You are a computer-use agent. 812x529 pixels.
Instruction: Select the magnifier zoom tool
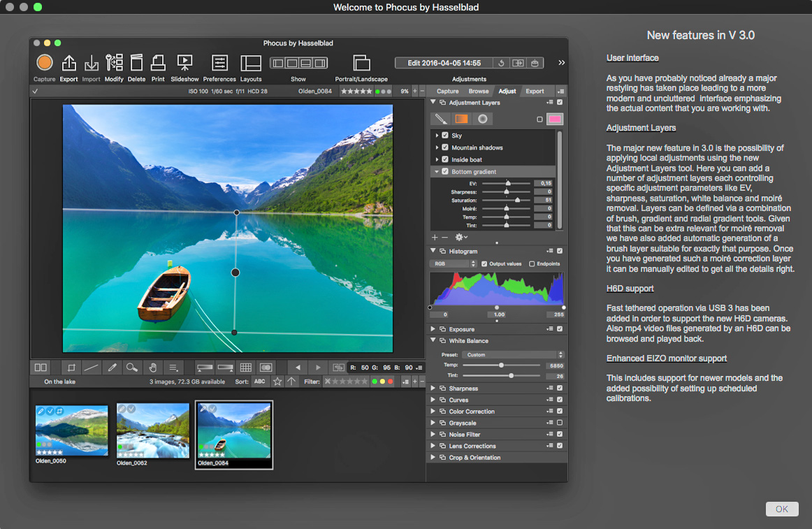[x=131, y=368]
